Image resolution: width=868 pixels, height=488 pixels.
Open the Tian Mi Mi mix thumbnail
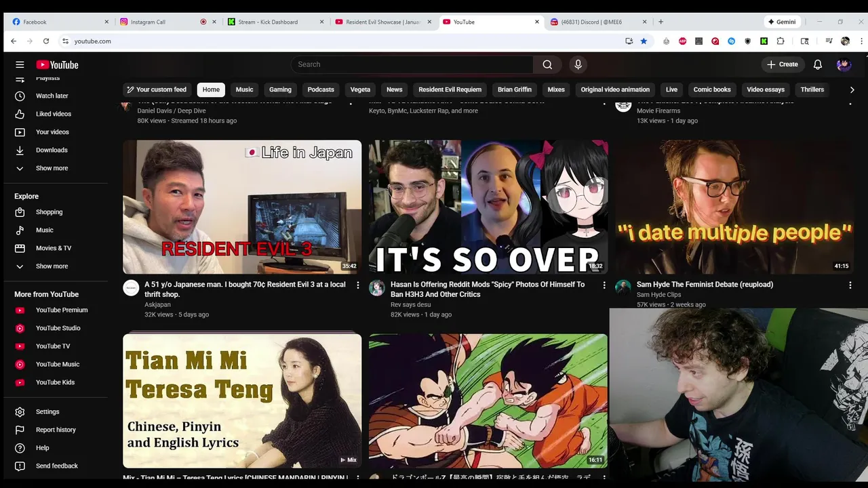point(242,400)
